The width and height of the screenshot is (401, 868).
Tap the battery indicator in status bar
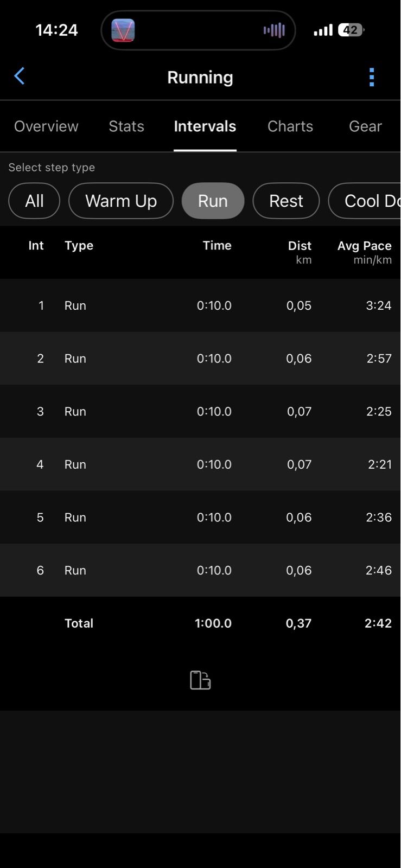(351, 30)
